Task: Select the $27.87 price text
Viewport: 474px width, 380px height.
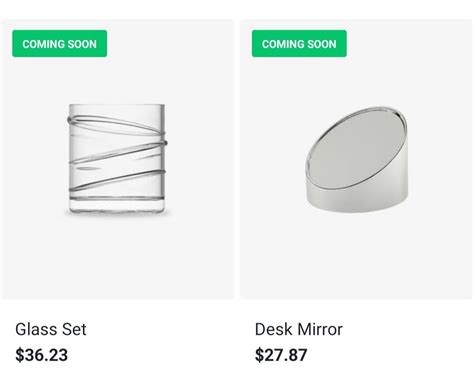Action: point(281,355)
